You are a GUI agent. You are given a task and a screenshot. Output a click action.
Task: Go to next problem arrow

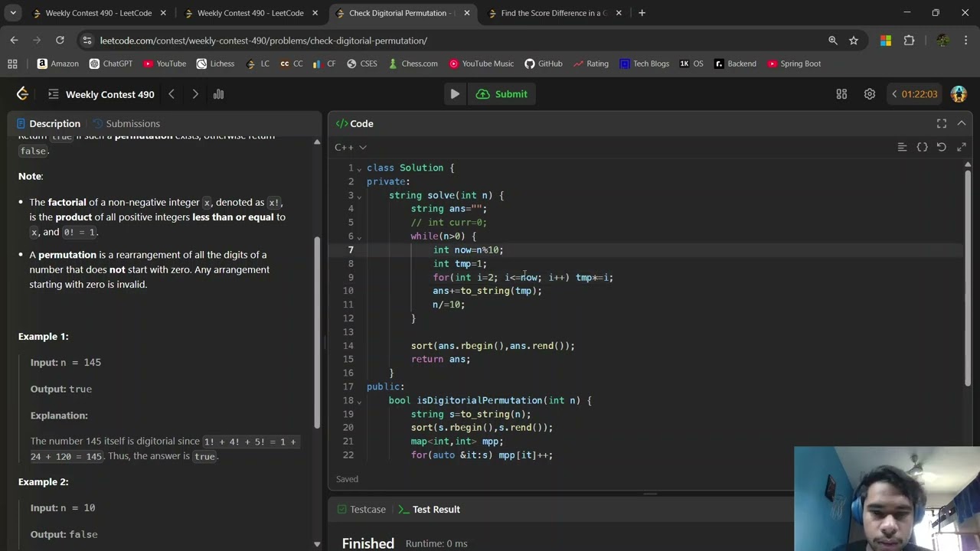pyautogui.click(x=195, y=94)
